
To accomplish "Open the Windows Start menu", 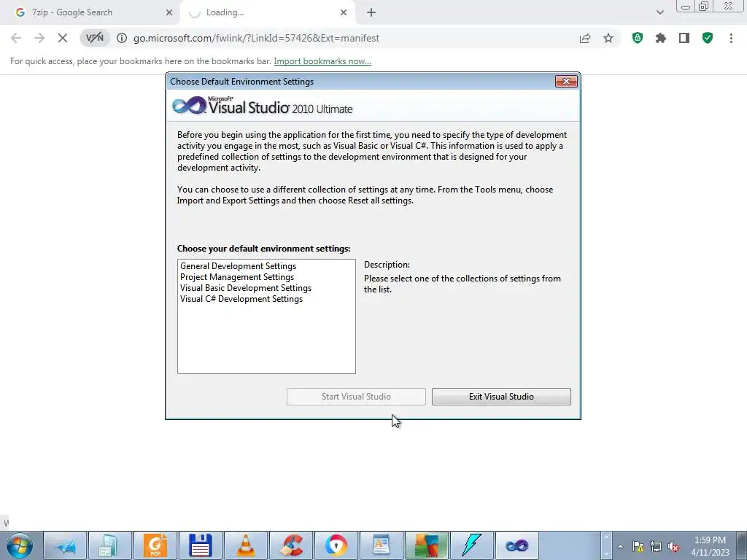I will pos(20,545).
